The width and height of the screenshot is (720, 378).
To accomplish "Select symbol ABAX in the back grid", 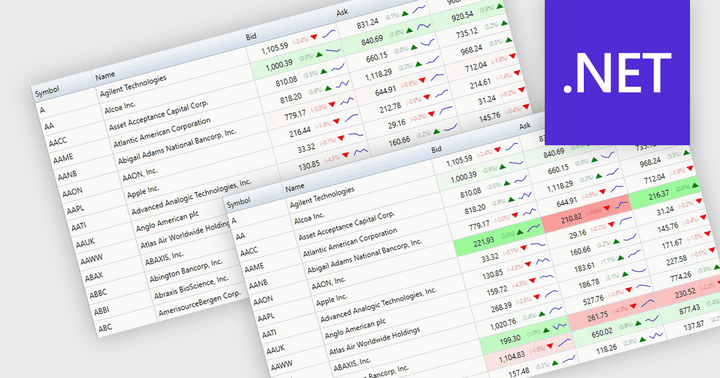I will (94, 277).
